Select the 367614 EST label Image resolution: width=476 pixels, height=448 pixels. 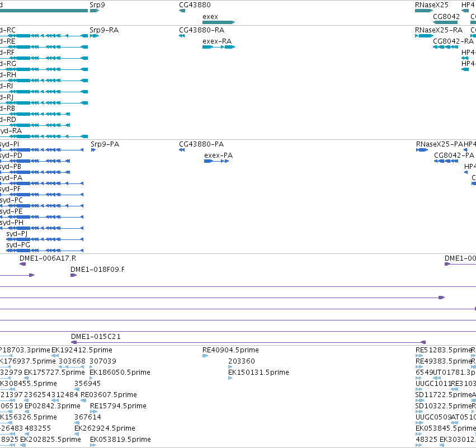(87, 417)
